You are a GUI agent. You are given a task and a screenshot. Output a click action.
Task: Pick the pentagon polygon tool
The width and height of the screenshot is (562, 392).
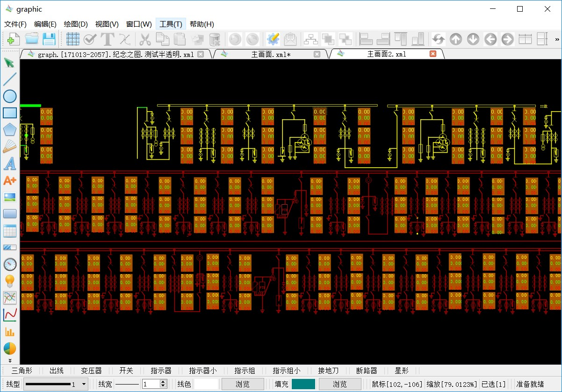click(x=10, y=130)
